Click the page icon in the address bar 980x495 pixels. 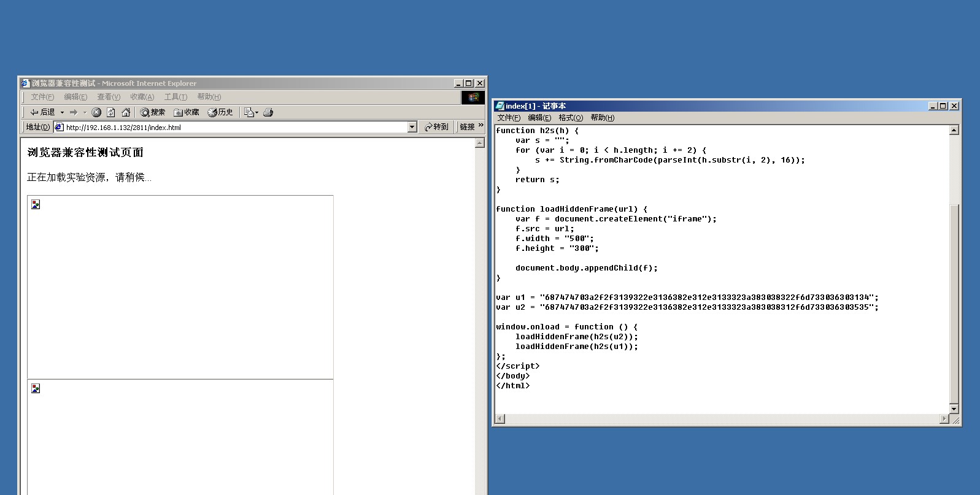click(x=60, y=127)
